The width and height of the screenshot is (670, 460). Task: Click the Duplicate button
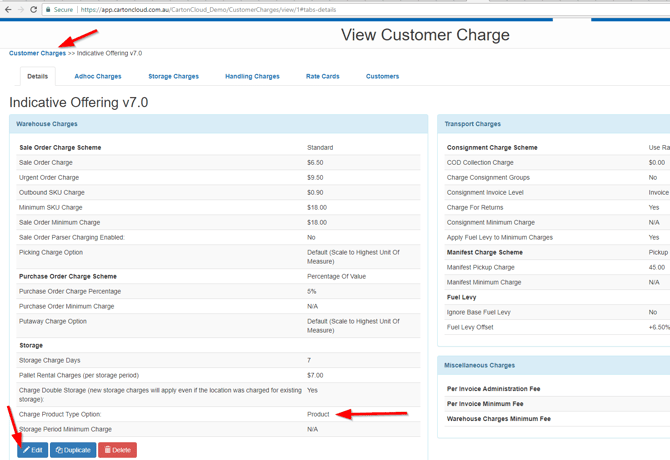pos(73,450)
